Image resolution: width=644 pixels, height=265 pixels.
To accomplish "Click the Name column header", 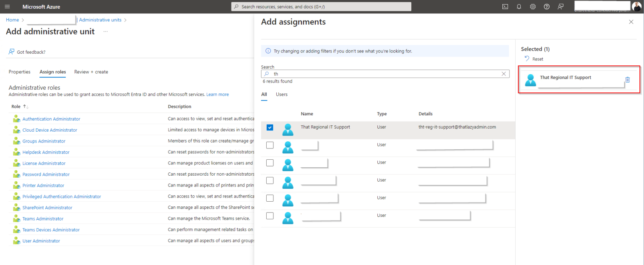I will [x=307, y=114].
